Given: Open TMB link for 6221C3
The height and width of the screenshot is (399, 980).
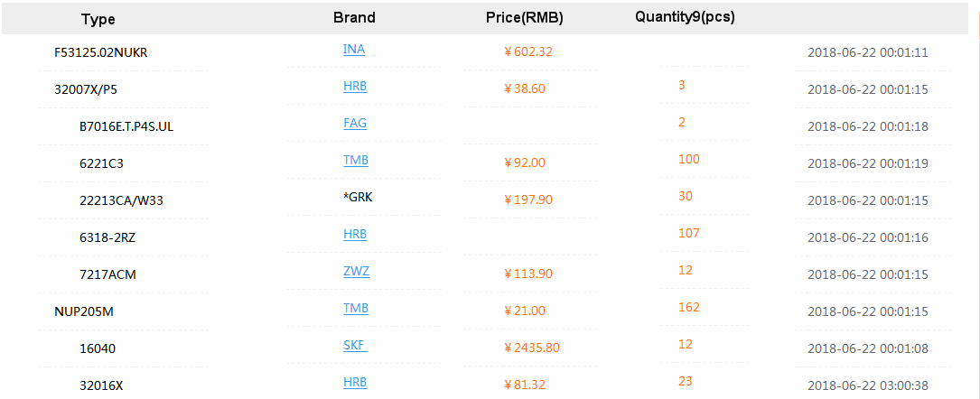Looking at the screenshot, I should (356, 161).
